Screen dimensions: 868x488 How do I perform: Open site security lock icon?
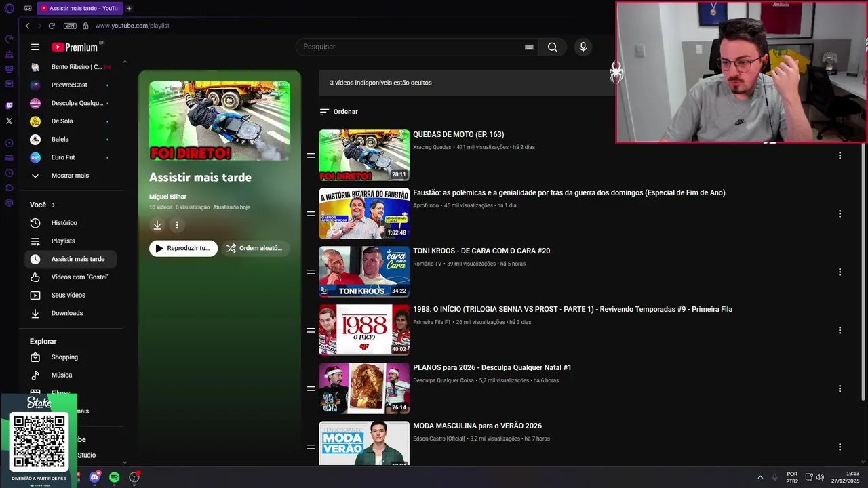[x=85, y=26]
